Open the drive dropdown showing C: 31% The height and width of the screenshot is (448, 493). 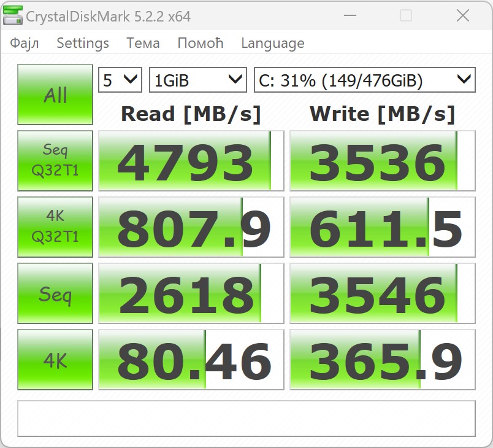[x=365, y=80]
